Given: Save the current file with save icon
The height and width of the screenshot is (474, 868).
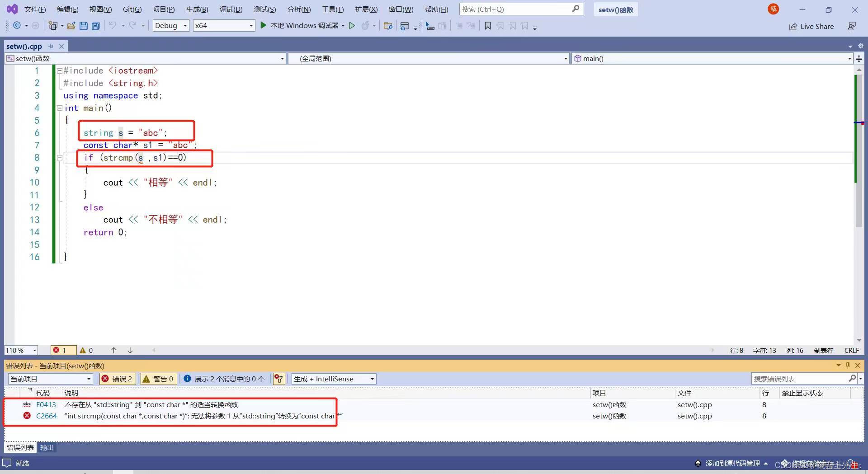Looking at the screenshot, I should (x=83, y=26).
